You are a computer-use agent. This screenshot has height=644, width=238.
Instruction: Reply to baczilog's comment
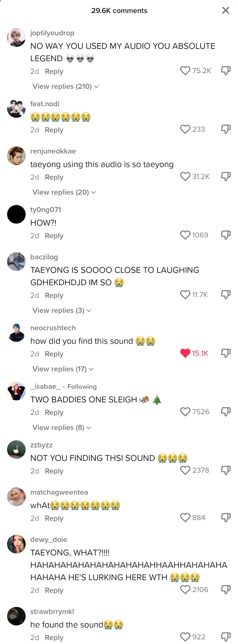click(54, 295)
